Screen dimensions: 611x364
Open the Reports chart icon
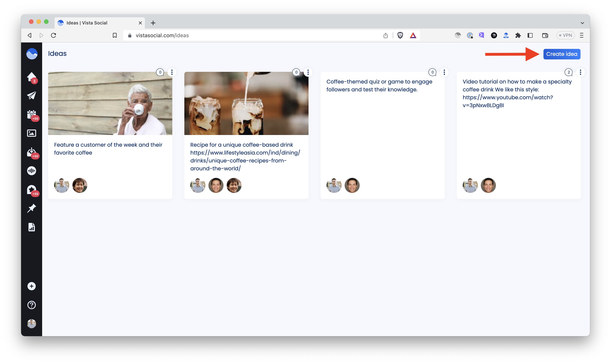31,227
